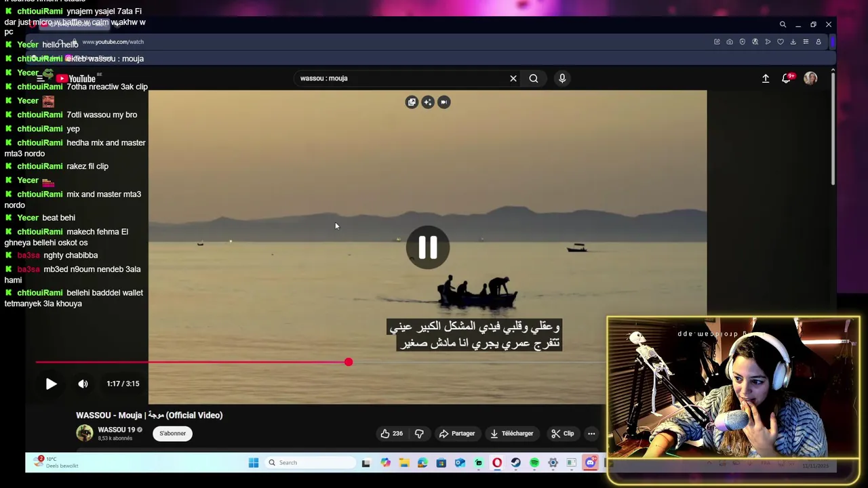Open the Opera browser taskbar icon
The height and width of the screenshot is (488, 868).
tap(497, 463)
